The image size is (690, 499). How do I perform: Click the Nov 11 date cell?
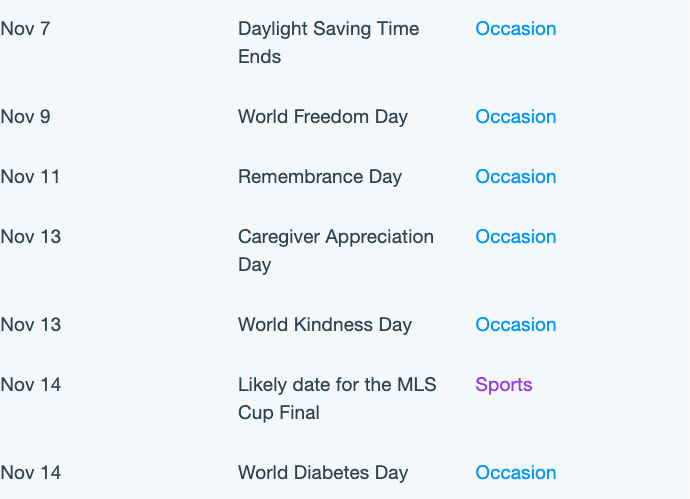pyautogui.click(x=30, y=176)
